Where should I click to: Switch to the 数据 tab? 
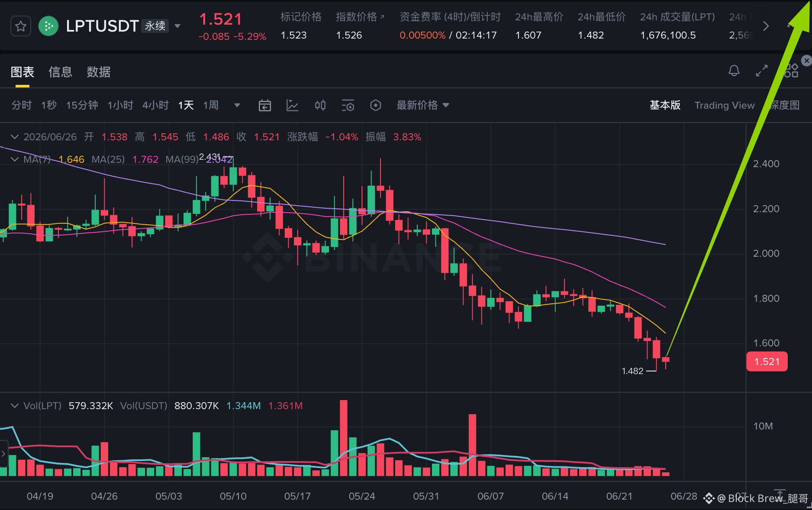(99, 72)
